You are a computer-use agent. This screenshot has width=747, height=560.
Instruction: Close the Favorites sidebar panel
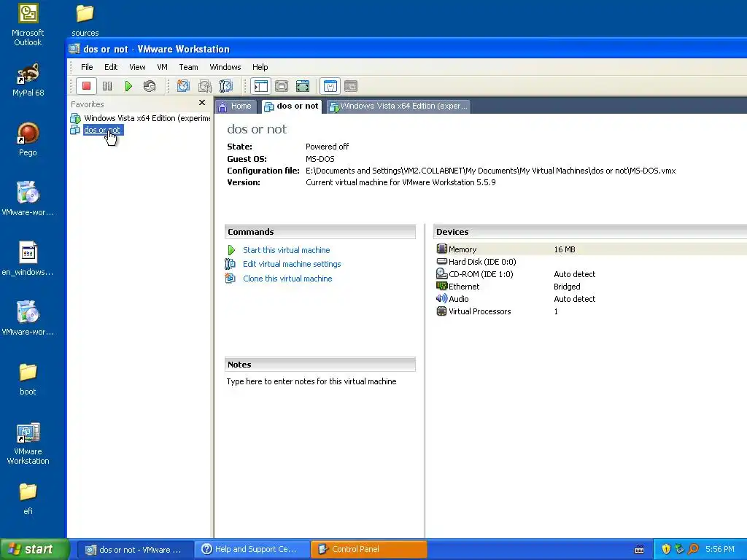coord(202,103)
